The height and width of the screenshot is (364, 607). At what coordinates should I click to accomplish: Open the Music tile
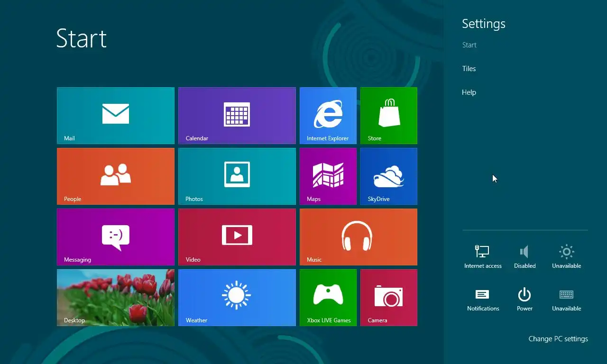pos(359,237)
